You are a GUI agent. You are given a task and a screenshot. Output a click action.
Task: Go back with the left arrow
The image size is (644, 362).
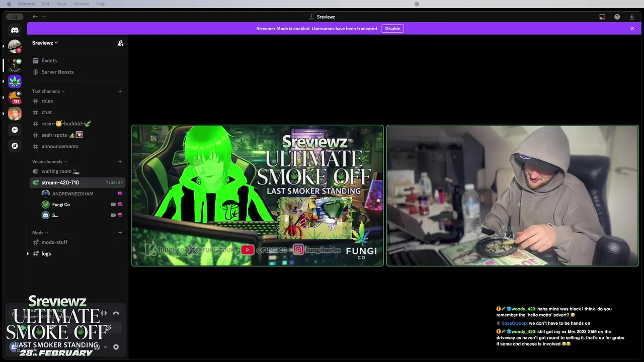35,17
